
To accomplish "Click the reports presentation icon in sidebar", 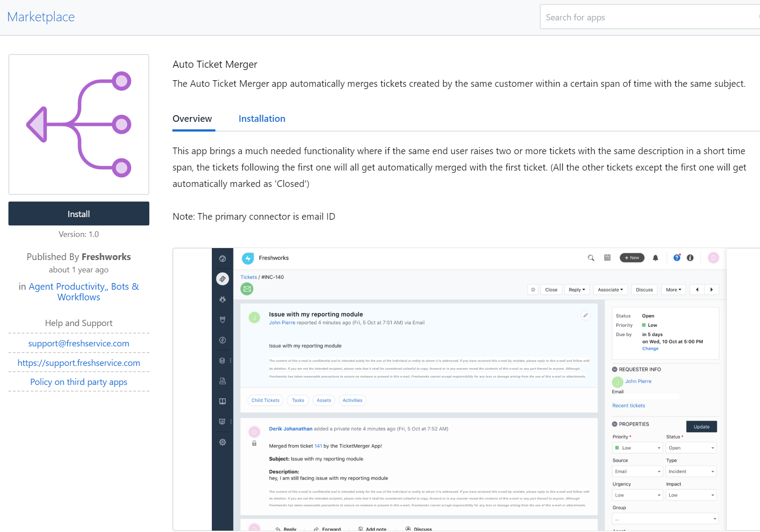I will [222, 422].
